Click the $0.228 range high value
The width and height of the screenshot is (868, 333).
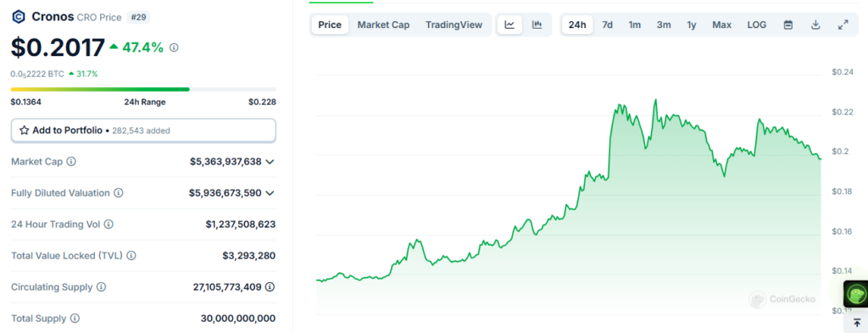click(x=262, y=102)
